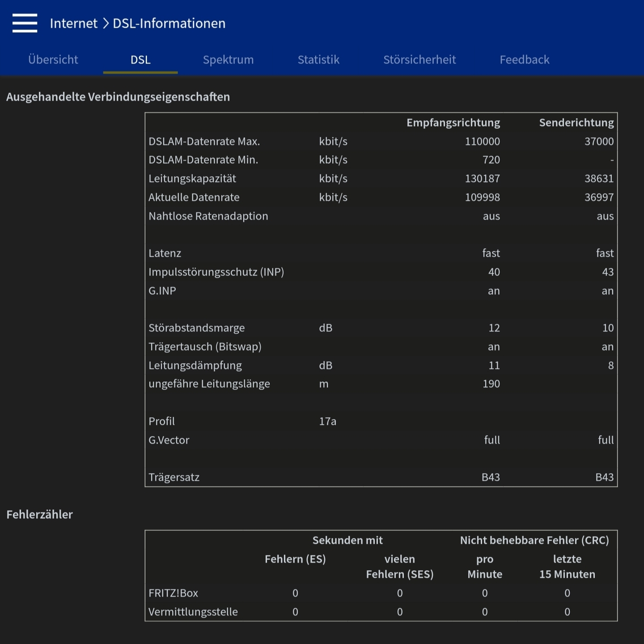Click the INP receive value 40
The height and width of the screenshot is (644, 644).
[x=494, y=272]
